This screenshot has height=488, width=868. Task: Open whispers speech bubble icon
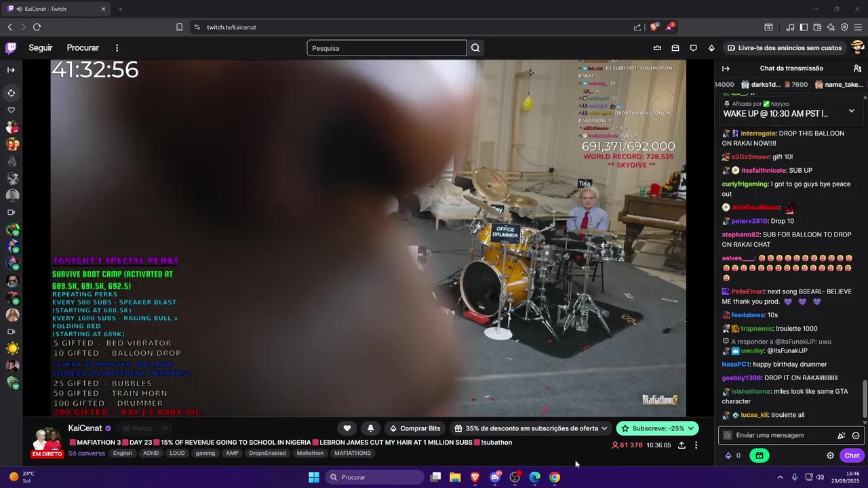(693, 48)
